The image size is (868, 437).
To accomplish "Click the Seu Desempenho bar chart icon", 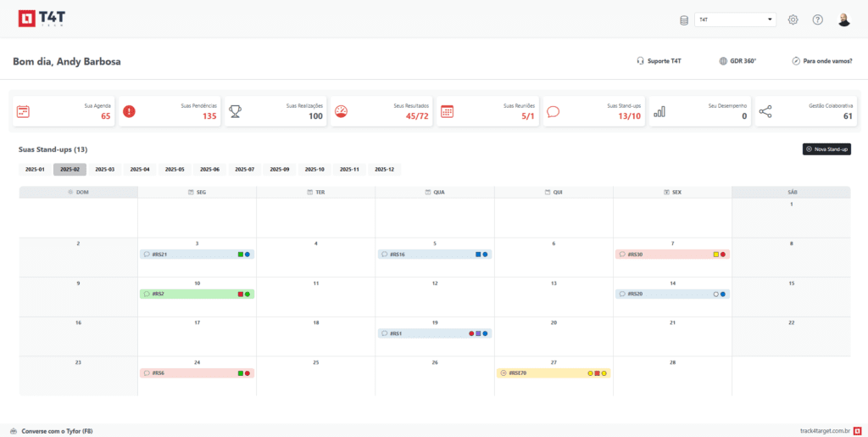I will tap(659, 111).
